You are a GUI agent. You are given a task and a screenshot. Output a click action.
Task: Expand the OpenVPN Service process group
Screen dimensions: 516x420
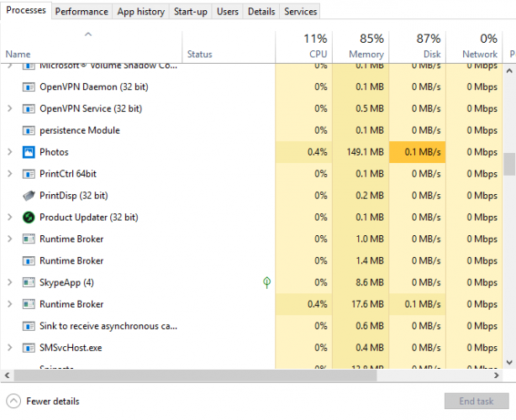coord(9,108)
